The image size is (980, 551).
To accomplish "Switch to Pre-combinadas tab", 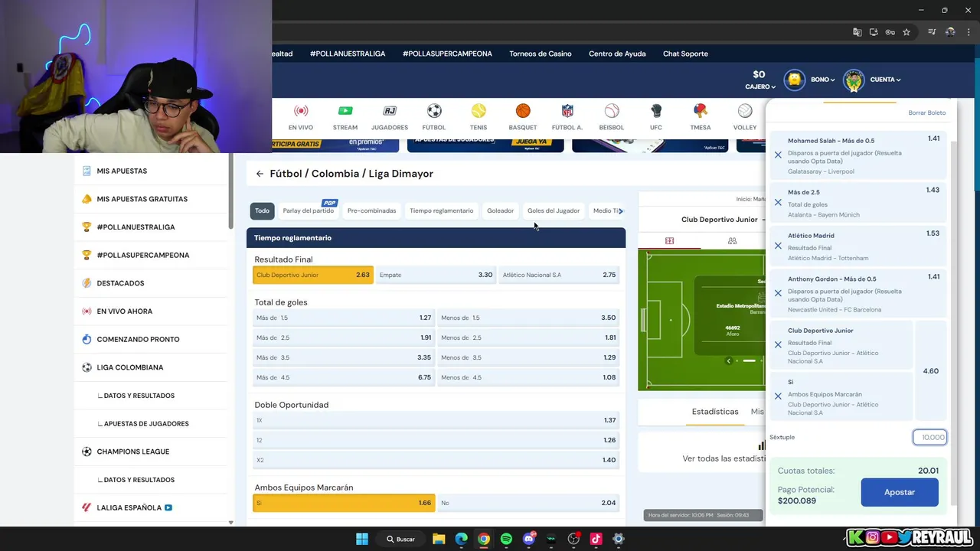I will (x=372, y=211).
